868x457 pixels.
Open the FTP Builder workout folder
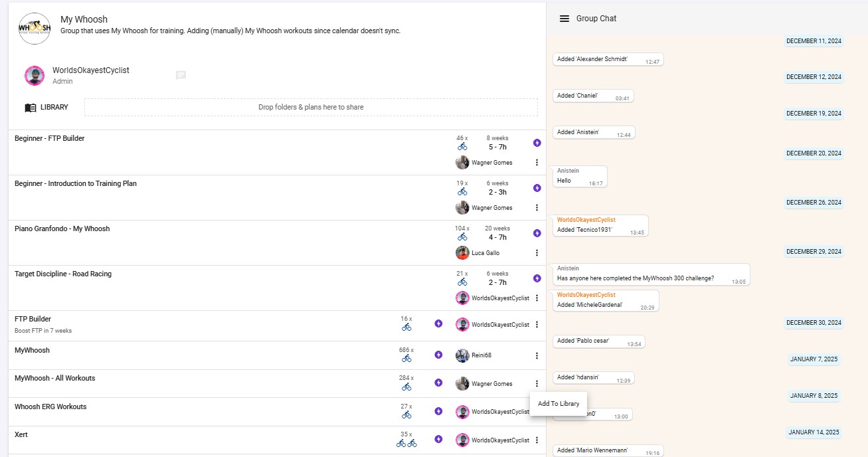[33, 319]
